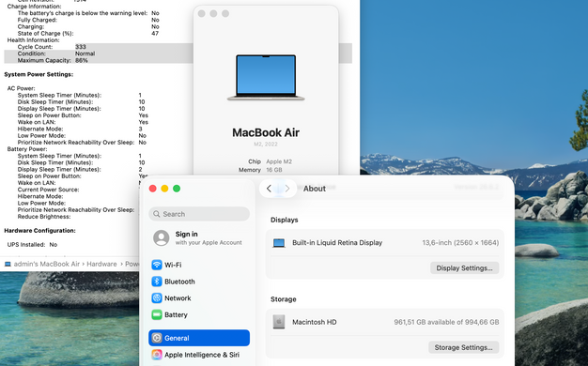
Task: Click the "State of Charge (%):" line
Action: (x=88, y=34)
